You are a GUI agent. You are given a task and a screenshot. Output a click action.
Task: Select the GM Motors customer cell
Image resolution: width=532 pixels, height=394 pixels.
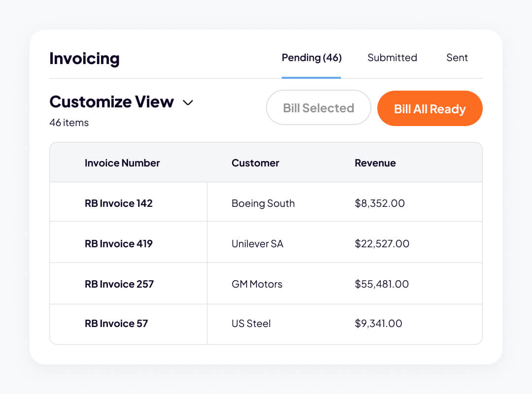(x=257, y=284)
